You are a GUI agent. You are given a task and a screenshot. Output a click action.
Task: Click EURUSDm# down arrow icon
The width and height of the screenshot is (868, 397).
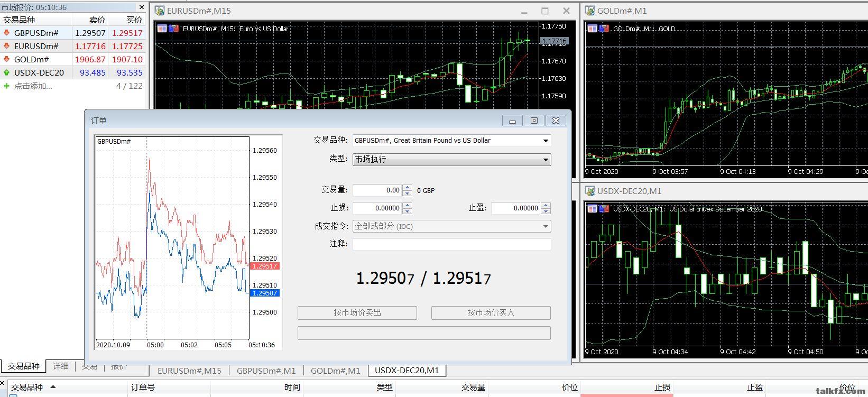6,46
